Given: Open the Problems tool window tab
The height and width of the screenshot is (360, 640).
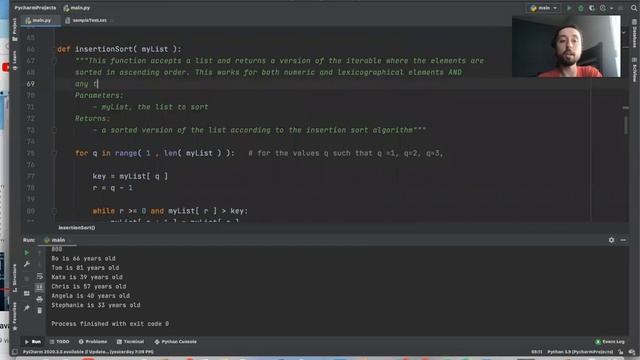Looking at the screenshot, I should 93,342.
